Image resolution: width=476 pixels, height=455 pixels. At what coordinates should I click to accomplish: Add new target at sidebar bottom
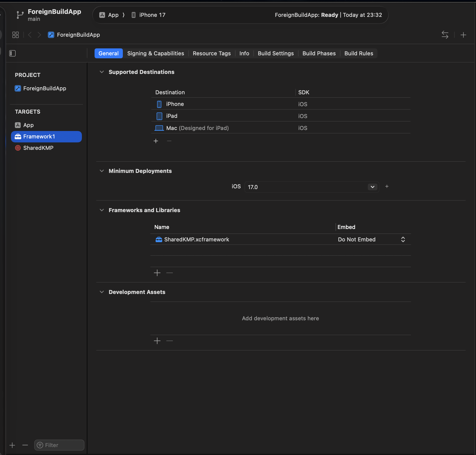tap(12, 445)
